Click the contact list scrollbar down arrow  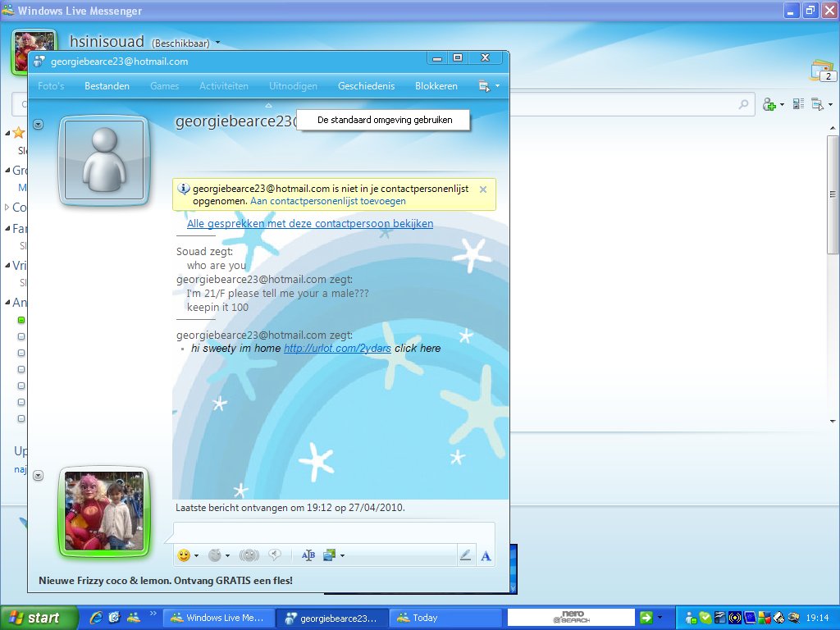point(833,422)
